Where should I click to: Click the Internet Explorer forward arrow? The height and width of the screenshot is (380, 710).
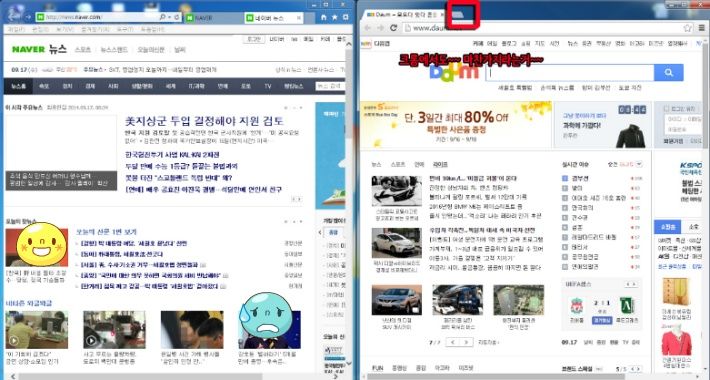click(x=28, y=17)
